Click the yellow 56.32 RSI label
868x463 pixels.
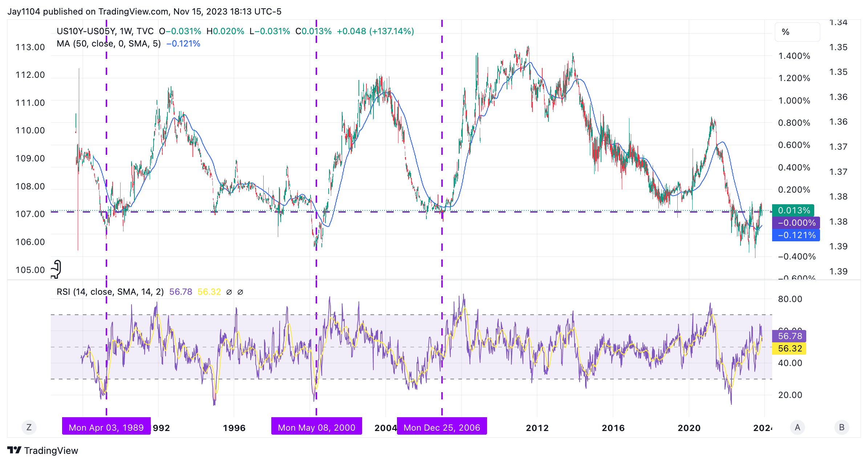790,349
